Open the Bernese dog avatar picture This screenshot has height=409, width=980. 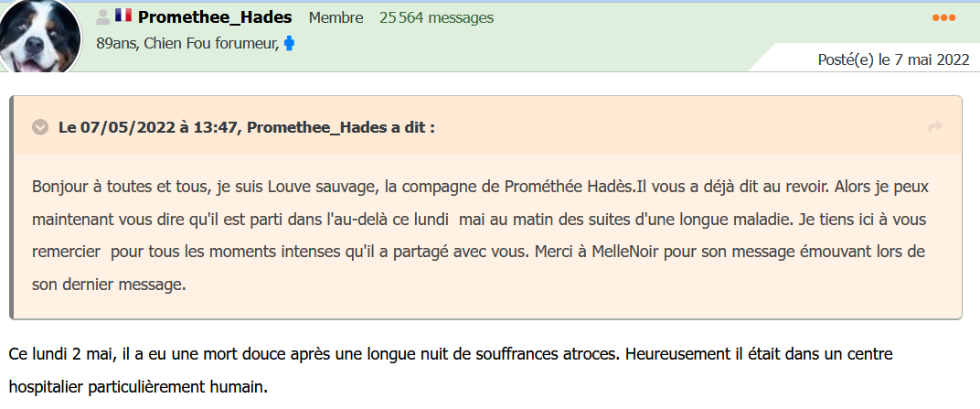39,37
